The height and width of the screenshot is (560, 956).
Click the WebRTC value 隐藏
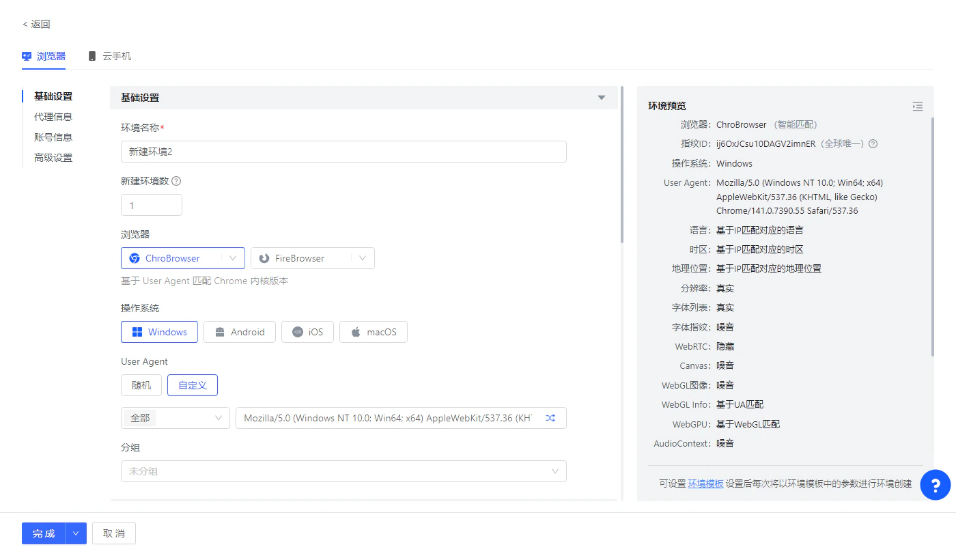pyautogui.click(x=725, y=346)
